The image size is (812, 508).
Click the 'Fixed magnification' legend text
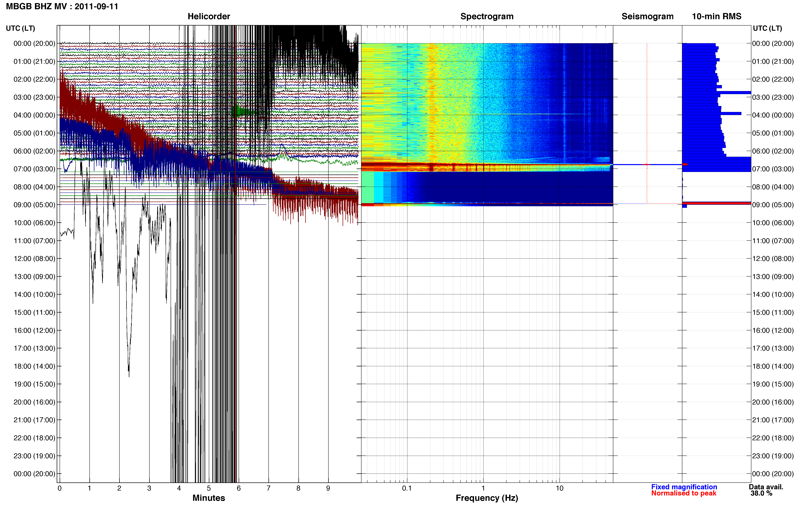click(684, 487)
